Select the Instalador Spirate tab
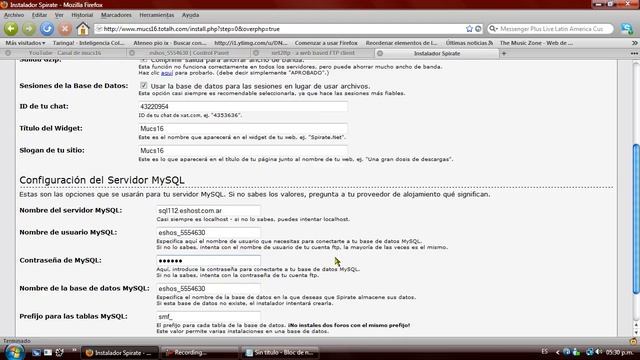 coord(437,53)
